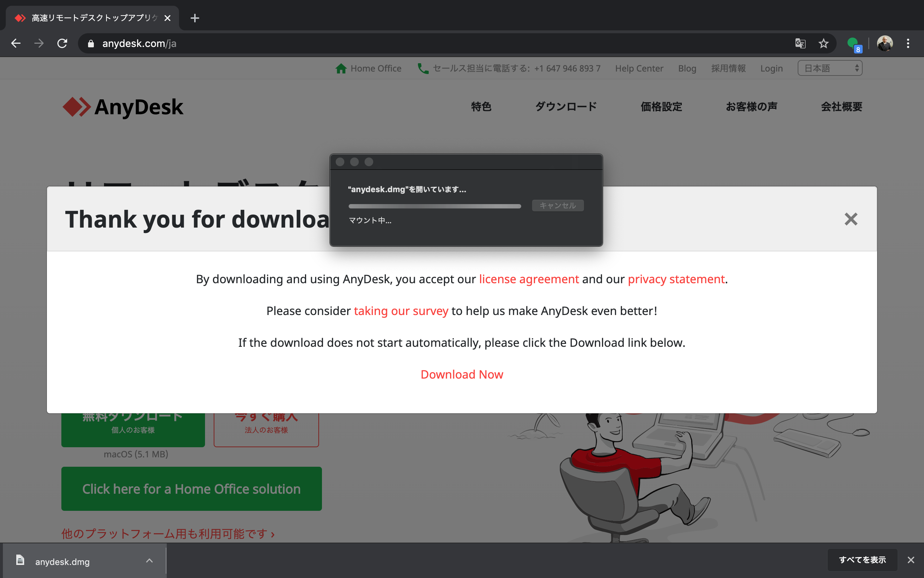The width and height of the screenshot is (924, 578).
Task: Click the AnyDesk logo
Action: click(x=123, y=107)
